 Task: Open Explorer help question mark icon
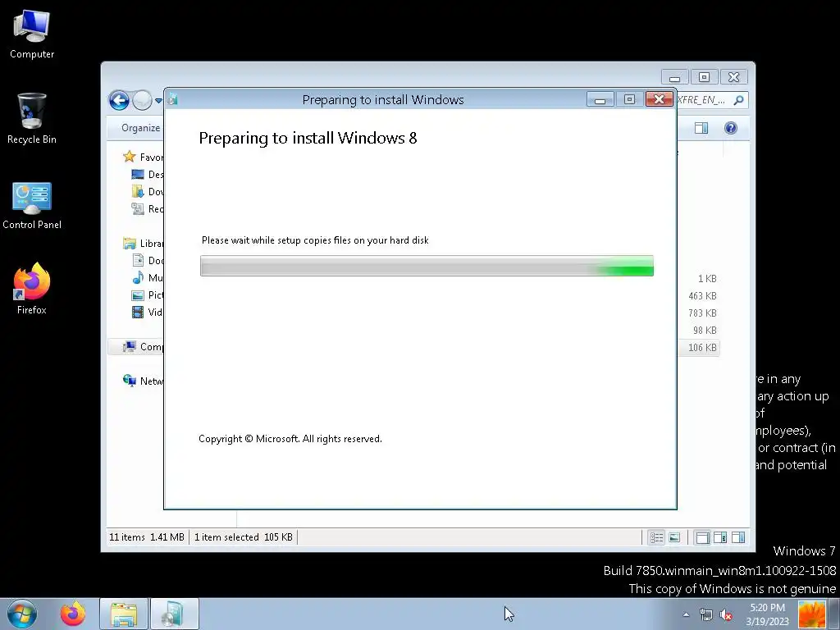tap(731, 127)
